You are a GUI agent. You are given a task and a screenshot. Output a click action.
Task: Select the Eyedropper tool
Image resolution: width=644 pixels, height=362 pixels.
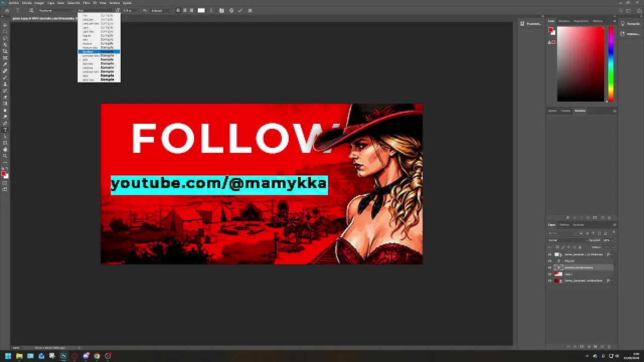pos(5,64)
